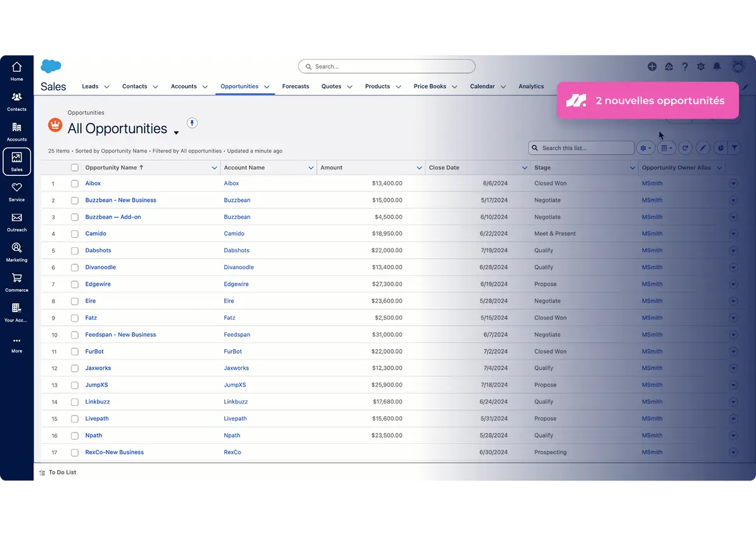756x536 pixels.
Task: Toggle the select-all header checkbox
Action: click(75, 168)
